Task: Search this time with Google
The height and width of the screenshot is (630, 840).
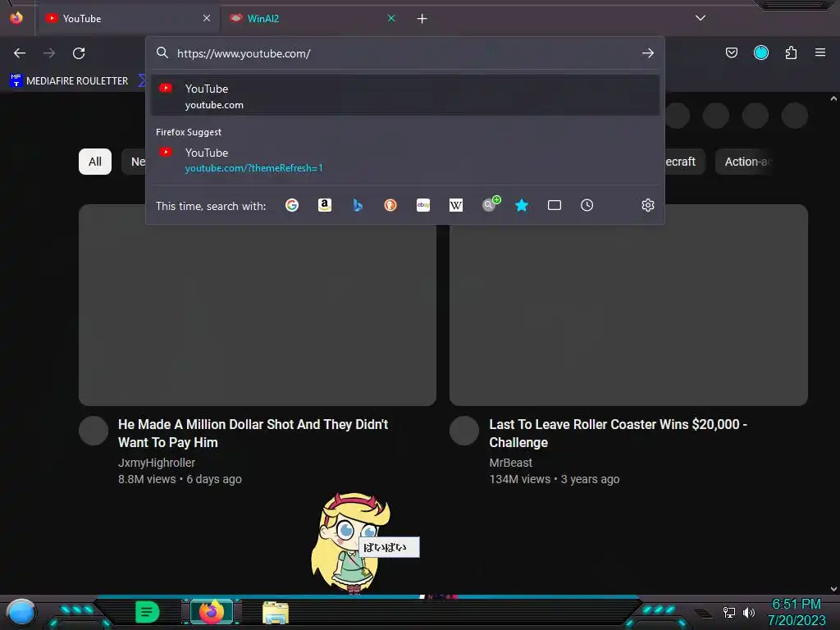Action: 292,205
